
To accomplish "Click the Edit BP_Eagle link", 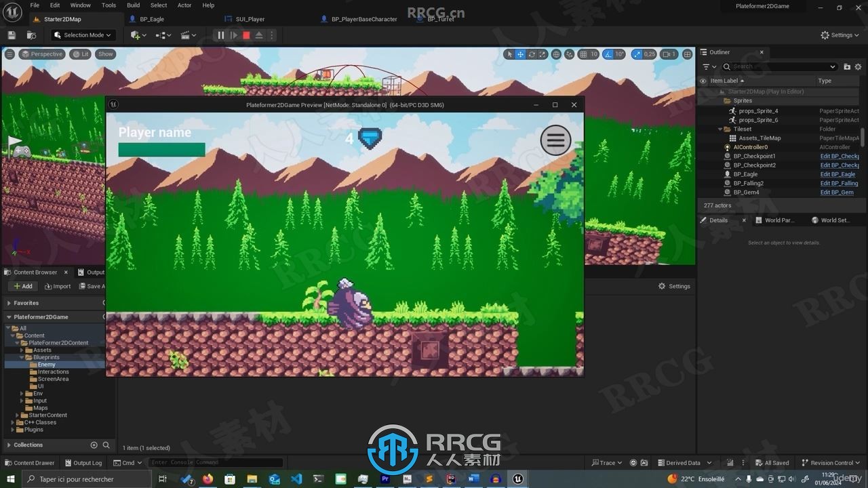I will click(837, 174).
